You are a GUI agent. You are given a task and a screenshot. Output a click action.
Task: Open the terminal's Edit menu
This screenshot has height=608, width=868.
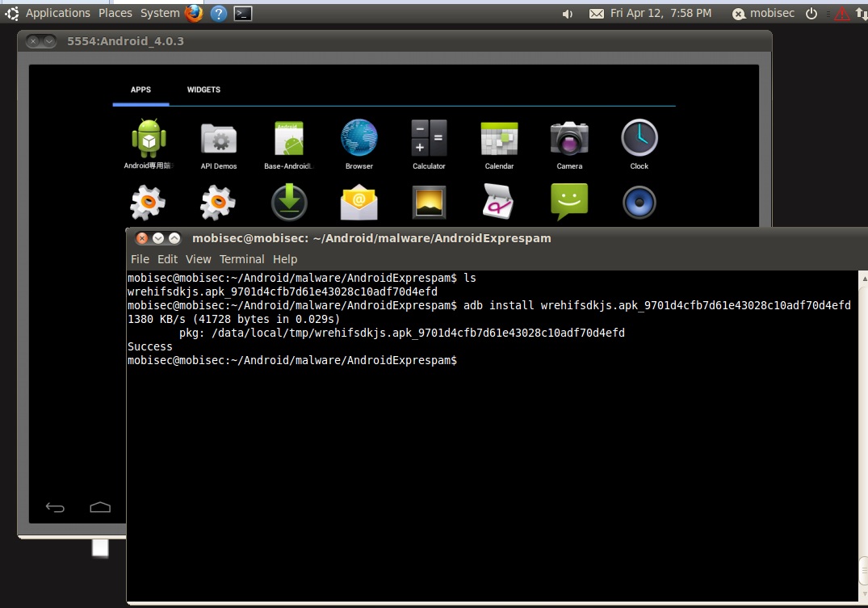coord(167,259)
